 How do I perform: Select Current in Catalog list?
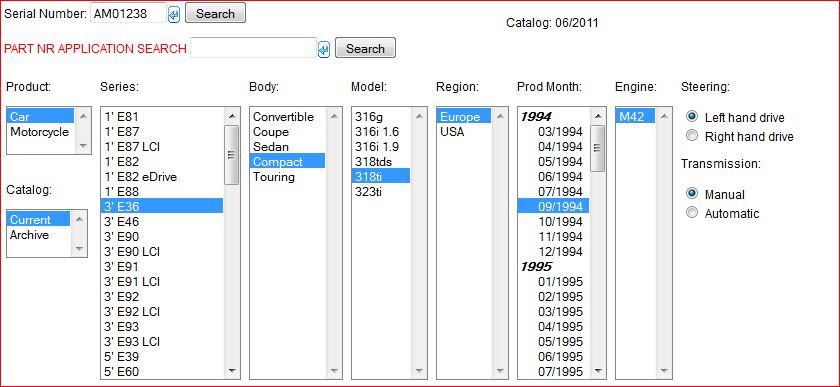click(x=39, y=219)
